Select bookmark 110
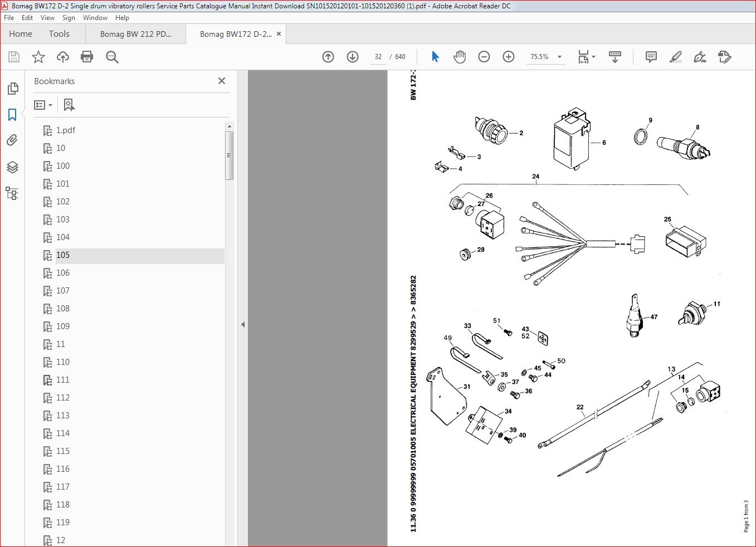 coord(63,362)
